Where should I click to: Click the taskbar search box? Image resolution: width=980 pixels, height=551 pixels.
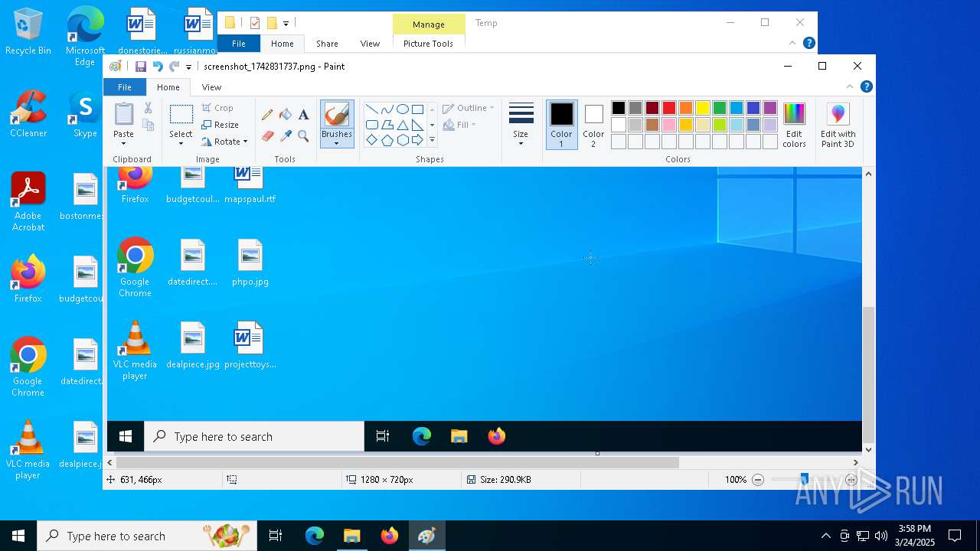(x=147, y=536)
